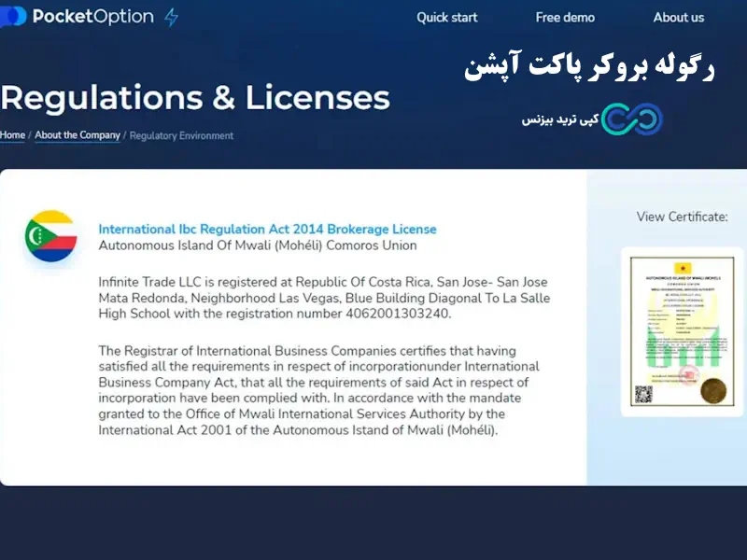This screenshot has height=560, width=747.
Task: Open the Free demo menu item
Action: [x=565, y=17]
